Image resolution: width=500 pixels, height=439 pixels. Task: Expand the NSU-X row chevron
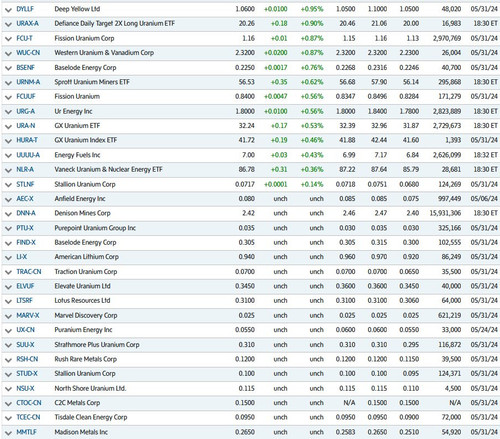tap(9, 389)
